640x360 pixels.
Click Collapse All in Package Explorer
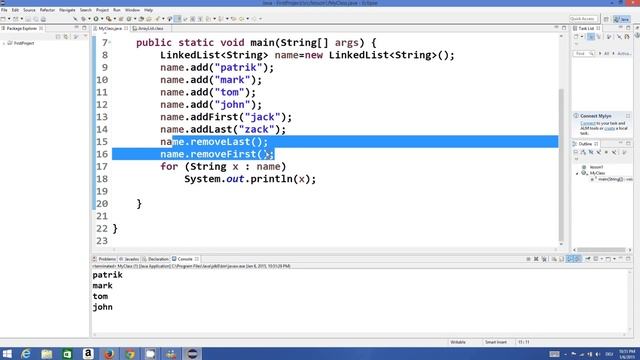click(58, 37)
